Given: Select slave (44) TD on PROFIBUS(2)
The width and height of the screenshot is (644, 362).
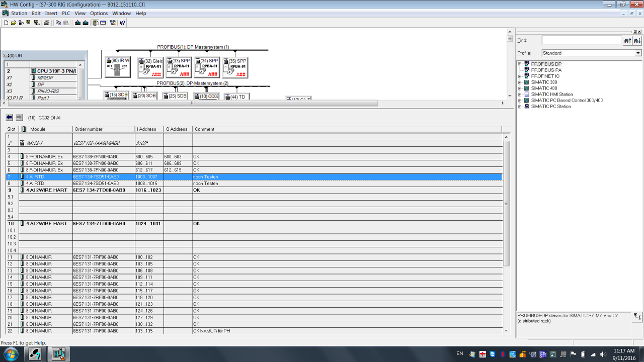Looking at the screenshot, I should coord(237,97).
